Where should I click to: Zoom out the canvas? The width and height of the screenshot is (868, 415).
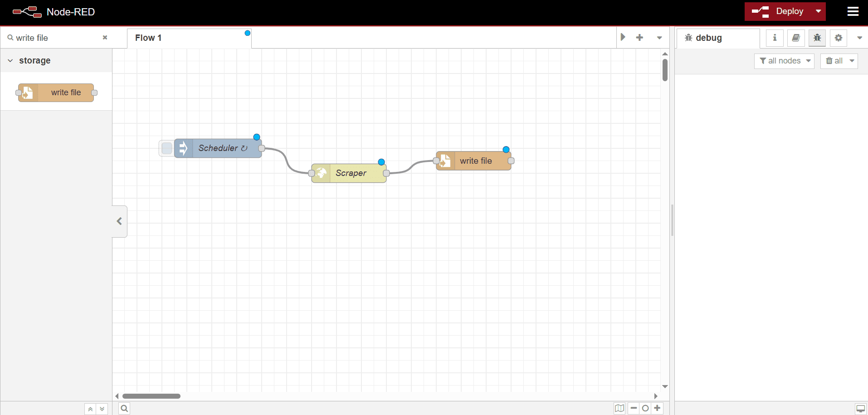634,408
